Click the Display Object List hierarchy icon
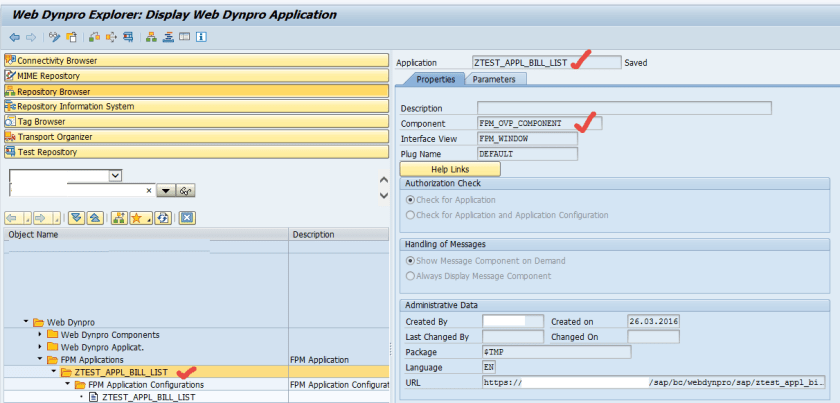Screen dimensions: 840x403 pos(150,37)
